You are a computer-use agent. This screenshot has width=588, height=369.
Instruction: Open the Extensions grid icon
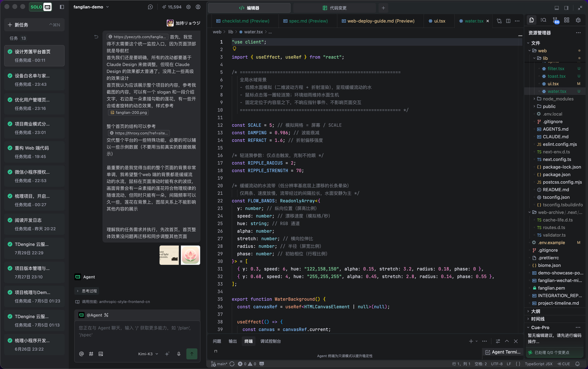[x=567, y=20]
